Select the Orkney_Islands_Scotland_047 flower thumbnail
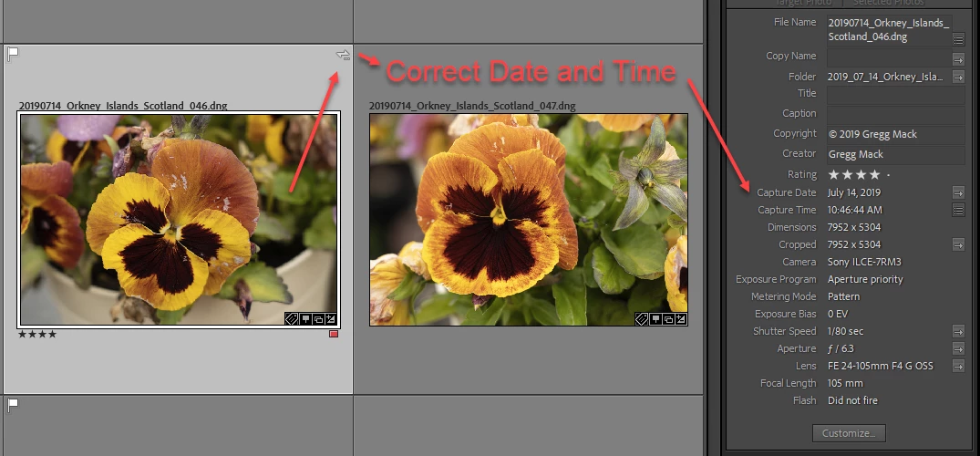Screen dimensions: 980x456 529,220
